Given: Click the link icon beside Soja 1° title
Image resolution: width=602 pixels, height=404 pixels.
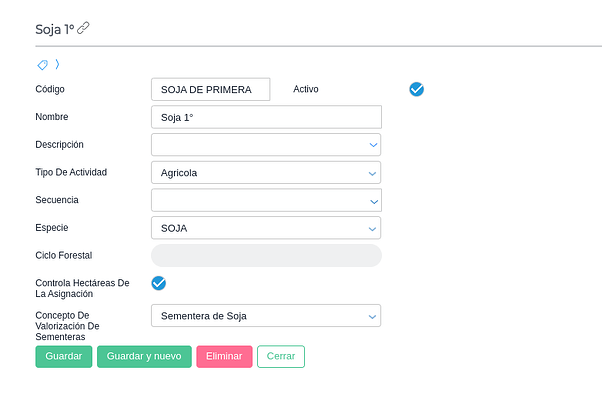Looking at the screenshot, I should pyautogui.click(x=83, y=28).
